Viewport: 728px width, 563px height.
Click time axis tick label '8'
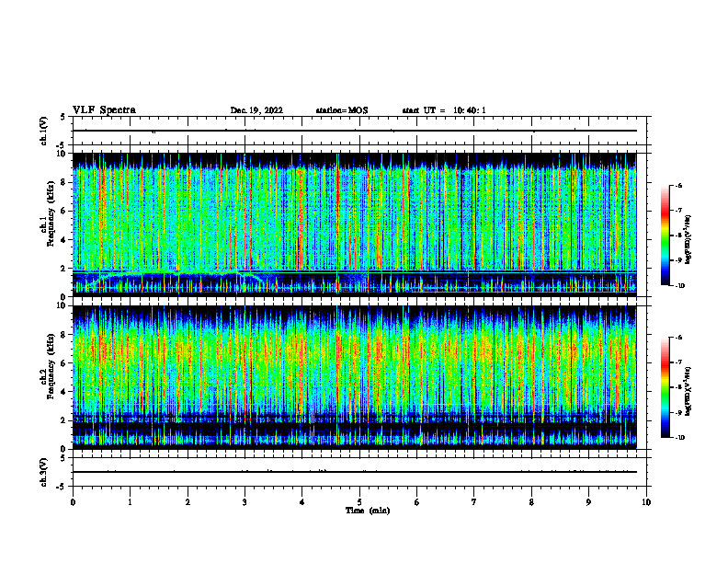coord(531,502)
